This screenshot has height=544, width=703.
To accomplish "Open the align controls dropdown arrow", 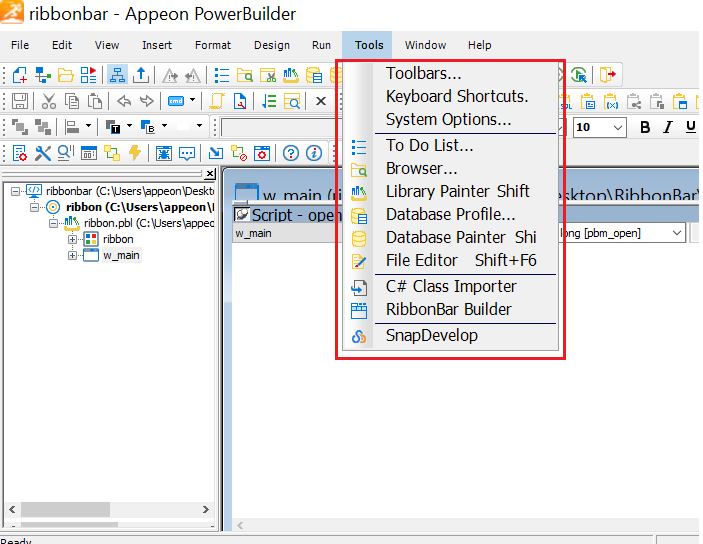I will 88,126.
